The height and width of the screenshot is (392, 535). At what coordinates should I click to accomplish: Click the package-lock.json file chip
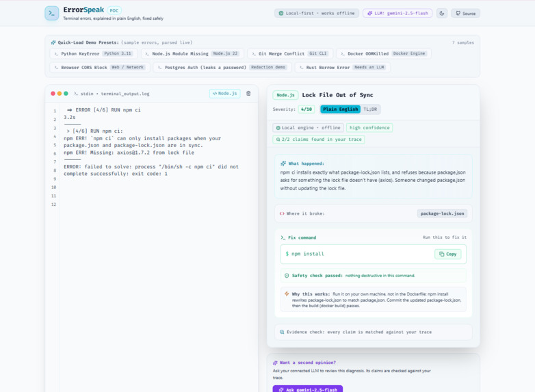click(x=442, y=213)
